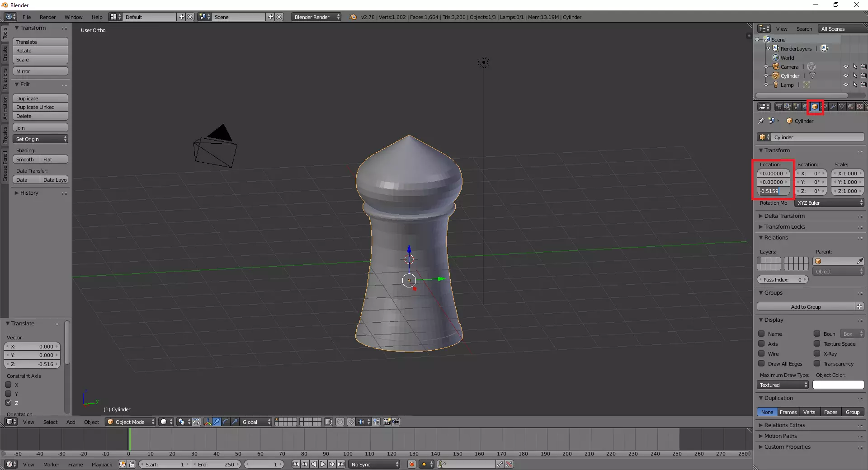The width and height of the screenshot is (868, 470).
Task: Open the Modifiers wrench properties tab
Action: (x=833, y=107)
